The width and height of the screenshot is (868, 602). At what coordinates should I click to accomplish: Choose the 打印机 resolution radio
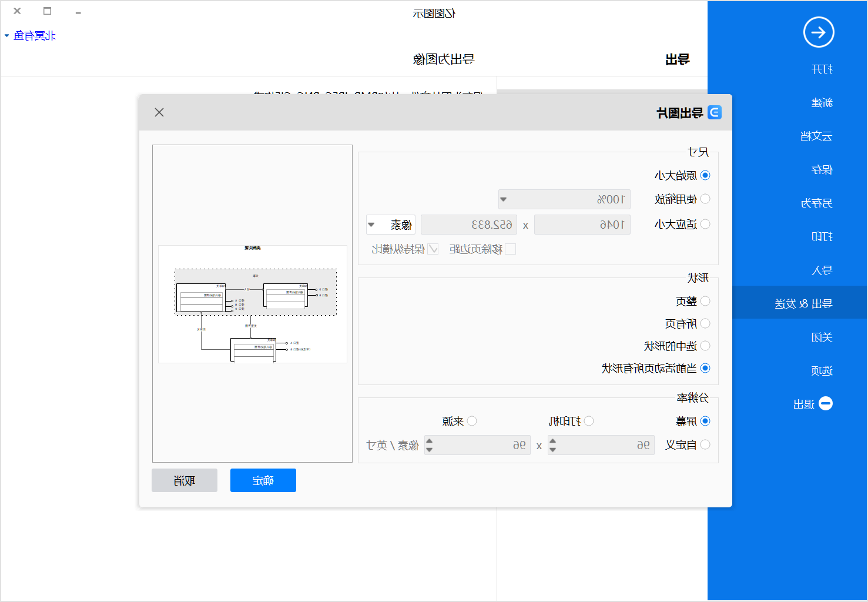click(589, 421)
